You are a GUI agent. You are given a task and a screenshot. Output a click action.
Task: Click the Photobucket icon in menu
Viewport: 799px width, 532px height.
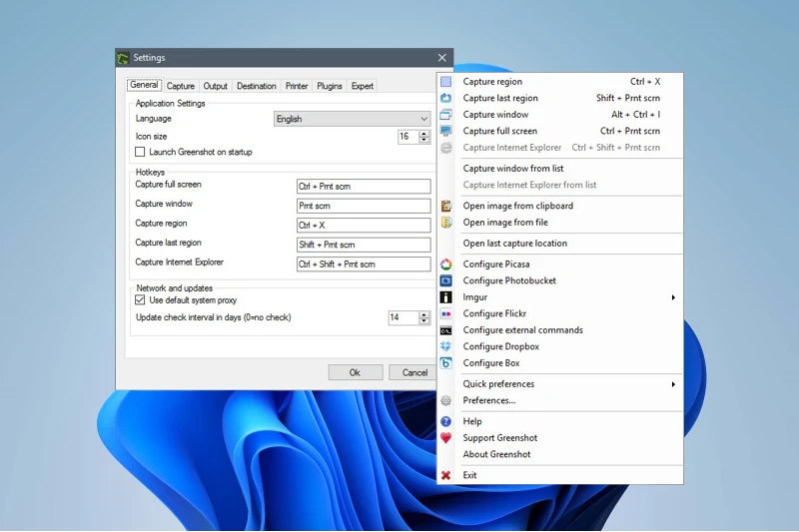pyautogui.click(x=445, y=280)
